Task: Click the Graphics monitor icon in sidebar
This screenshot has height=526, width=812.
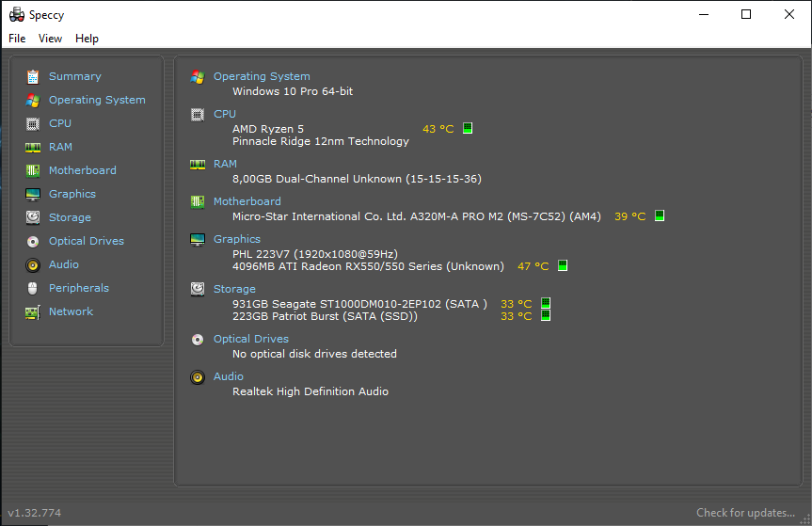Action: point(33,194)
